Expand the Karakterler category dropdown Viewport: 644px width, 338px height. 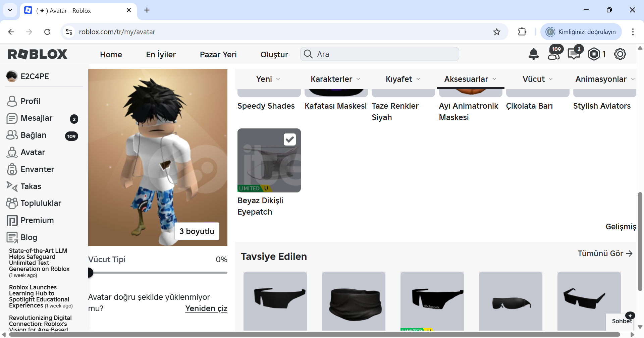(335, 79)
